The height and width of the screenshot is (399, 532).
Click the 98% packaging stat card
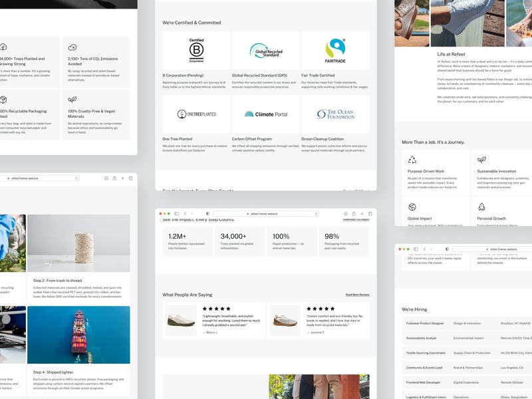344,241
